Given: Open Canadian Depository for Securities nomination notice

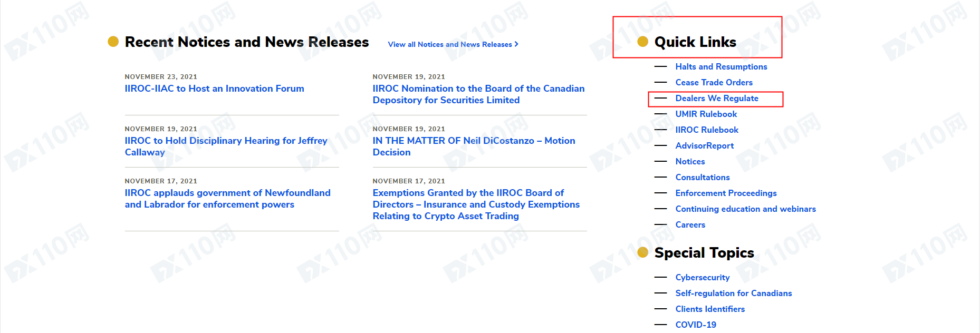Looking at the screenshot, I should click(478, 94).
